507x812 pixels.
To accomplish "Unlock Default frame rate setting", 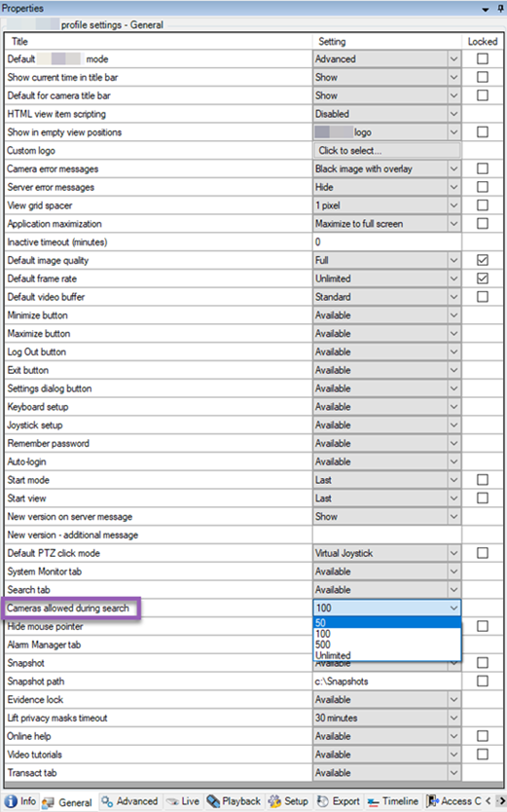I will coord(482,278).
